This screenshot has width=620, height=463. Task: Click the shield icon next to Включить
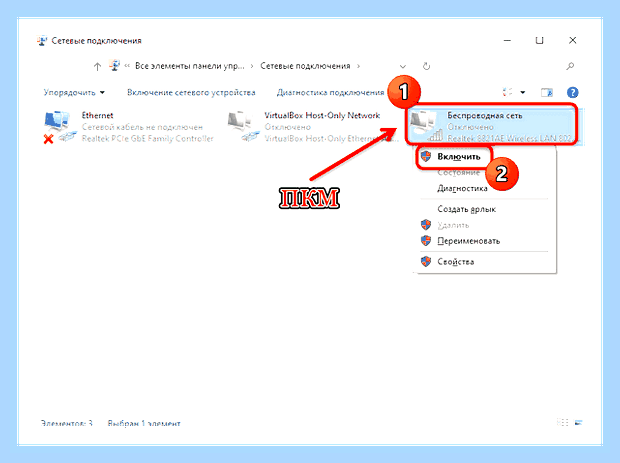(x=426, y=157)
